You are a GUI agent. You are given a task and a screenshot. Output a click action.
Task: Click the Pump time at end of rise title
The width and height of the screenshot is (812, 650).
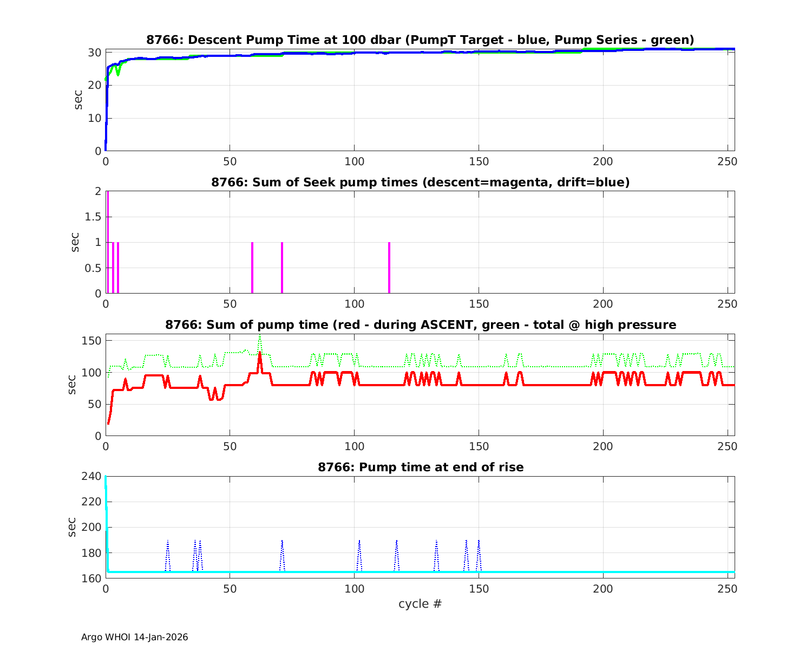click(x=420, y=467)
